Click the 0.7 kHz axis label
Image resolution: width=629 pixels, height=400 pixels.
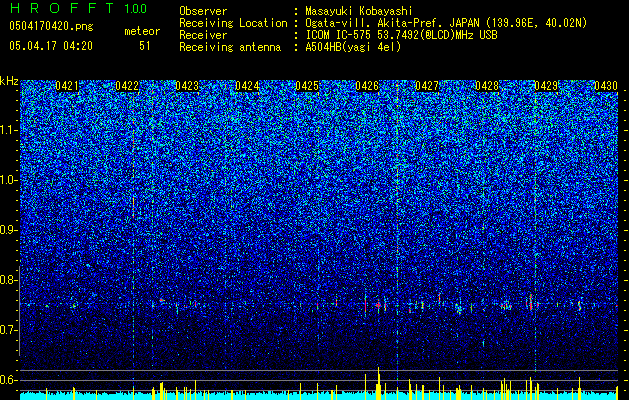9,330
